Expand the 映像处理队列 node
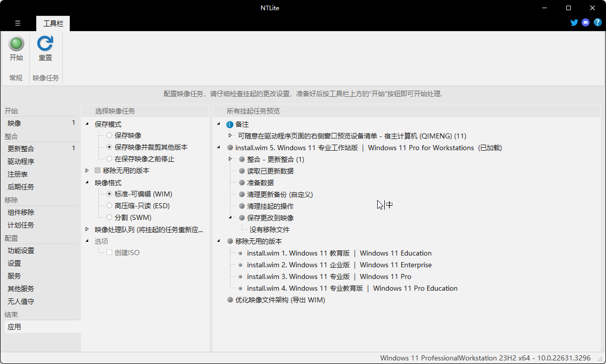606x364 pixels. [87, 229]
